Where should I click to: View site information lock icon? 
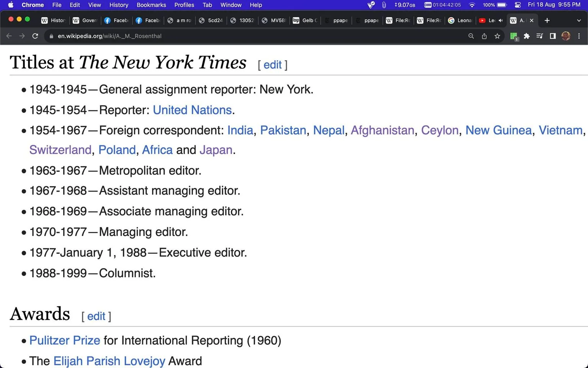[51, 36]
